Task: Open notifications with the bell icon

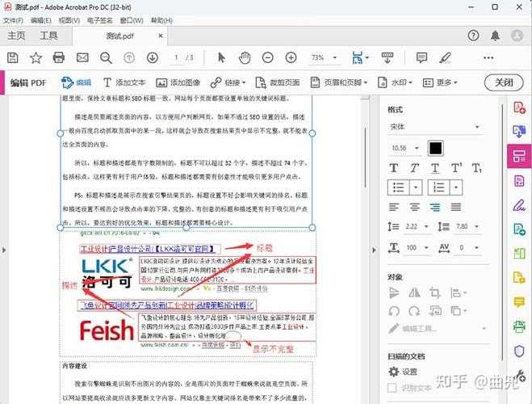Action: point(495,36)
